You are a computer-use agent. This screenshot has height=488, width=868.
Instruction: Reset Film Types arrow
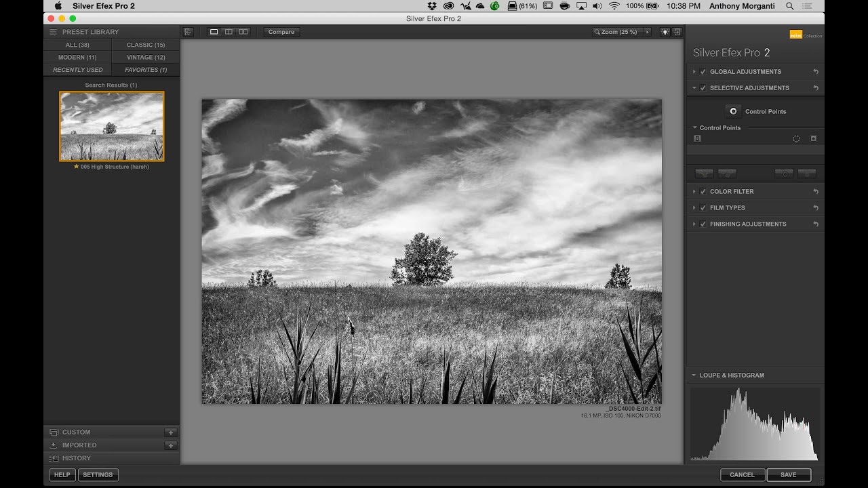click(815, 208)
